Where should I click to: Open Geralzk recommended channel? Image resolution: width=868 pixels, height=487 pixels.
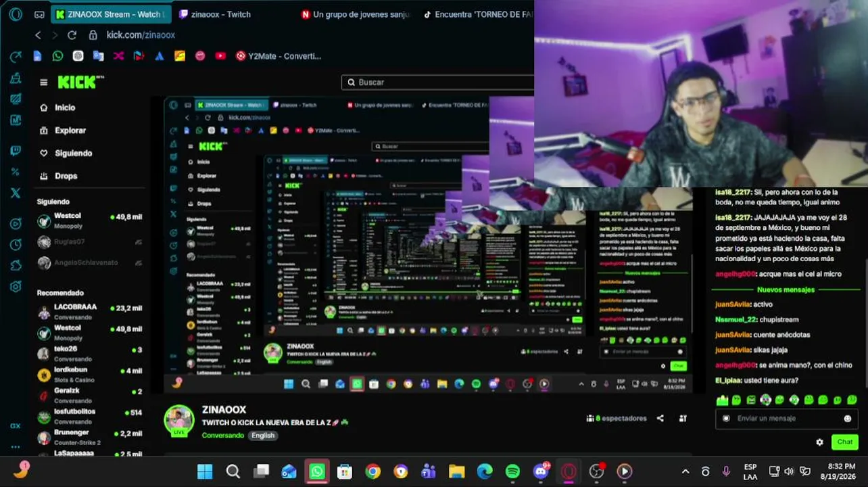click(x=90, y=395)
